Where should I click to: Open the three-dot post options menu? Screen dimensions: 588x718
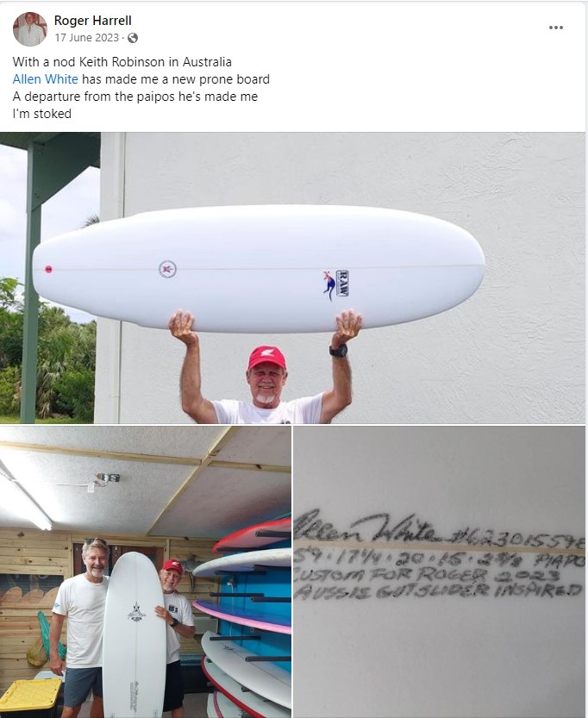[x=555, y=28]
